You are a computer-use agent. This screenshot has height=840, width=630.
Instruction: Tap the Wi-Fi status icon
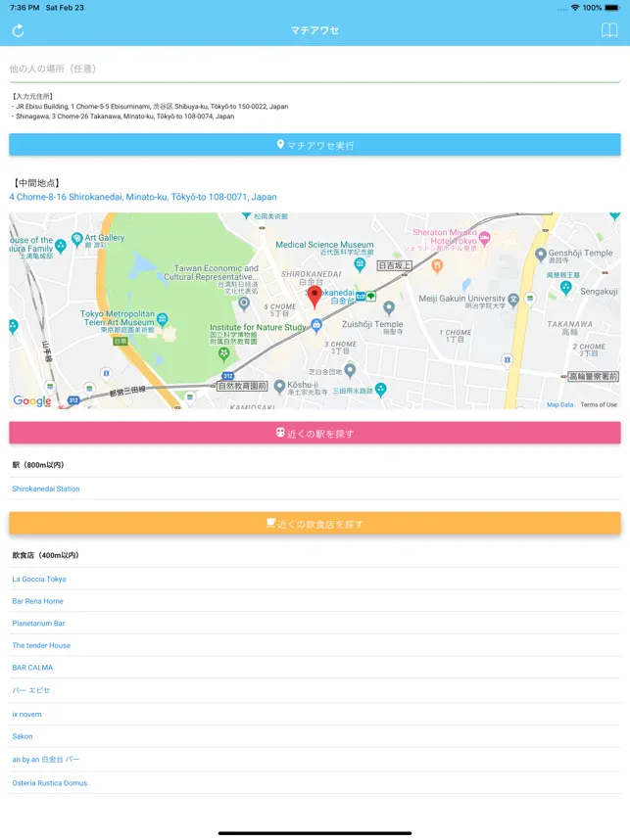(x=575, y=8)
